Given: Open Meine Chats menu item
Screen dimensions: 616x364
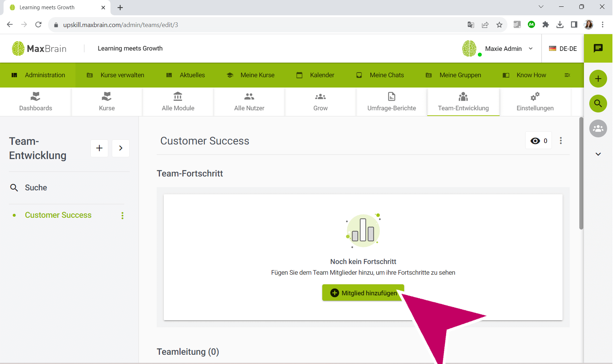Looking at the screenshot, I should (380, 75).
